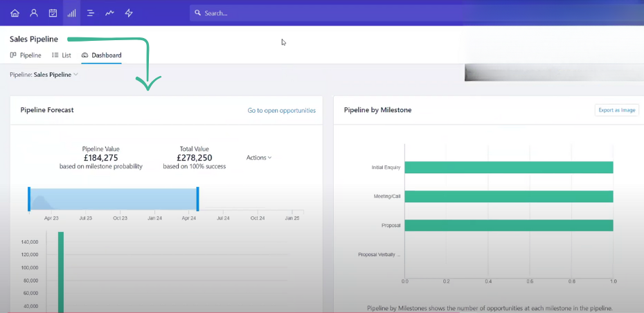
Task: Follow the Go to open opportunities link
Action: (282, 111)
